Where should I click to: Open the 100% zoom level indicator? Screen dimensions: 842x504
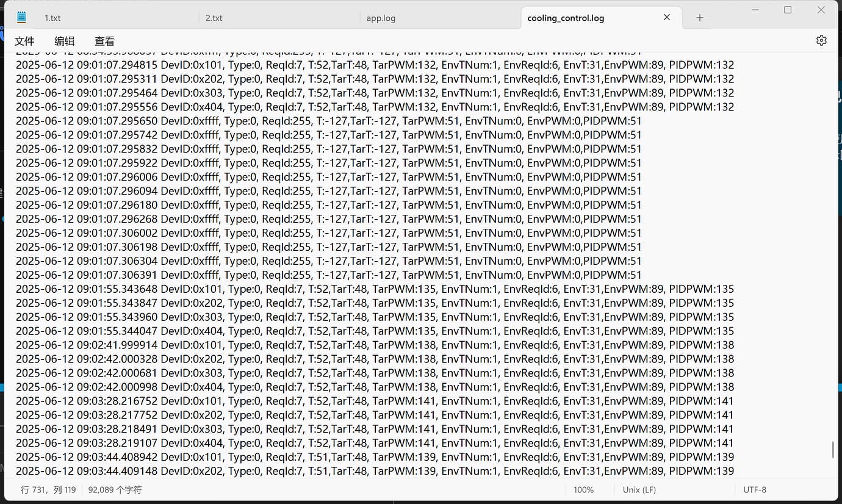(583, 489)
